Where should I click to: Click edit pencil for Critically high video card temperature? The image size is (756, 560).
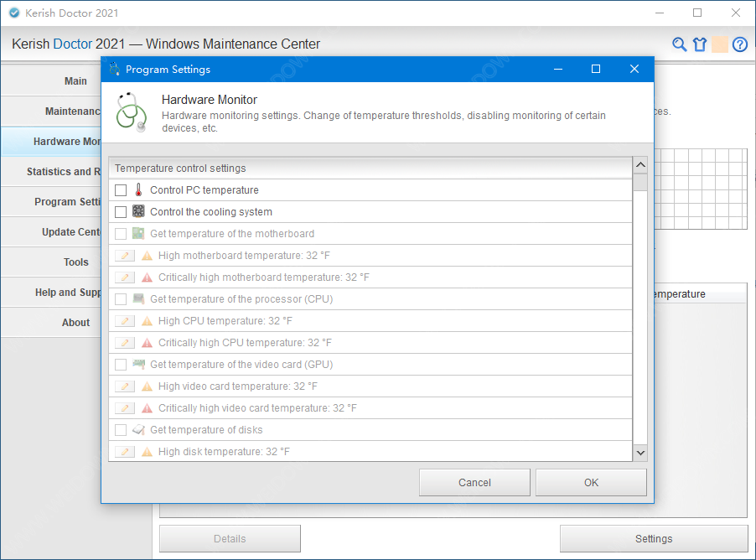125,408
